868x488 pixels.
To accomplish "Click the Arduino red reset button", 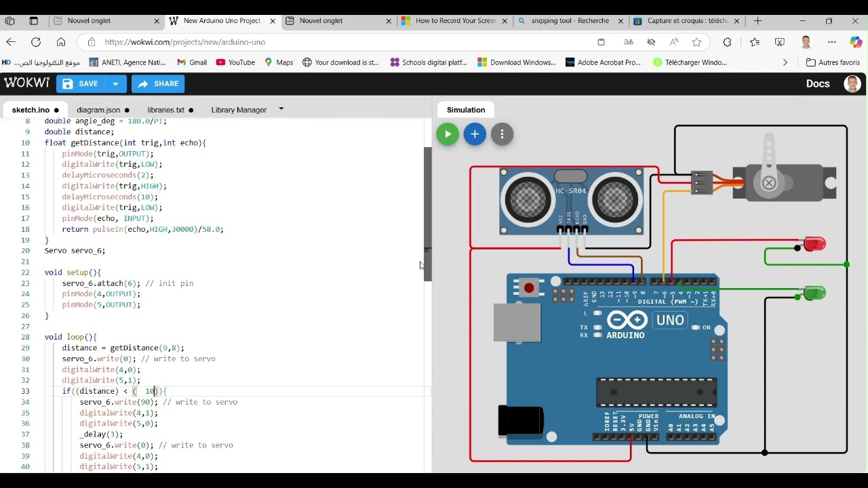I will coord(529,288).
